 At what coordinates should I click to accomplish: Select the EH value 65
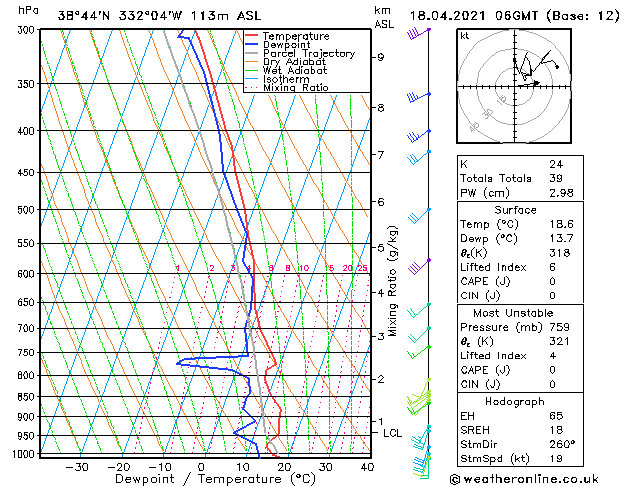[x=556, y=416]
